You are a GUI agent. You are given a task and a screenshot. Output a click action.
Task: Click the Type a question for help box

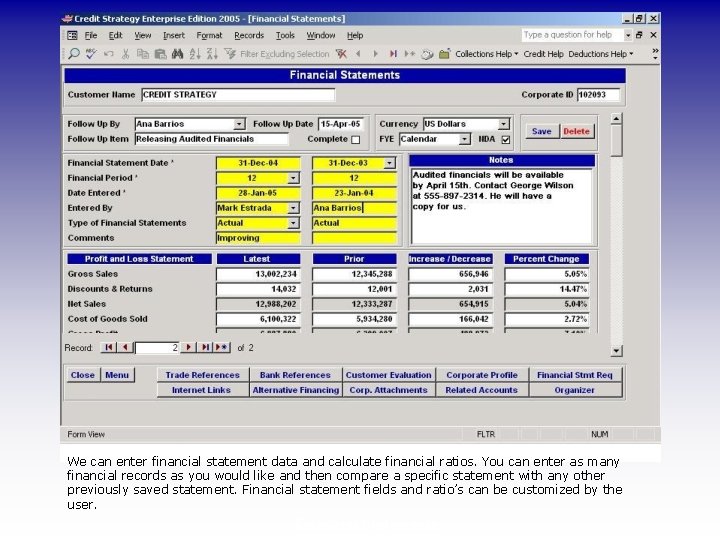pos(572,35)
